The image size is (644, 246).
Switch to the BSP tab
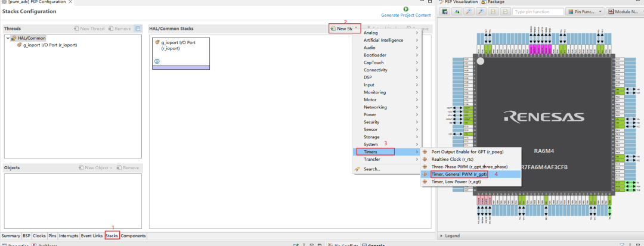pyautogui.click(x=27, y=236)
